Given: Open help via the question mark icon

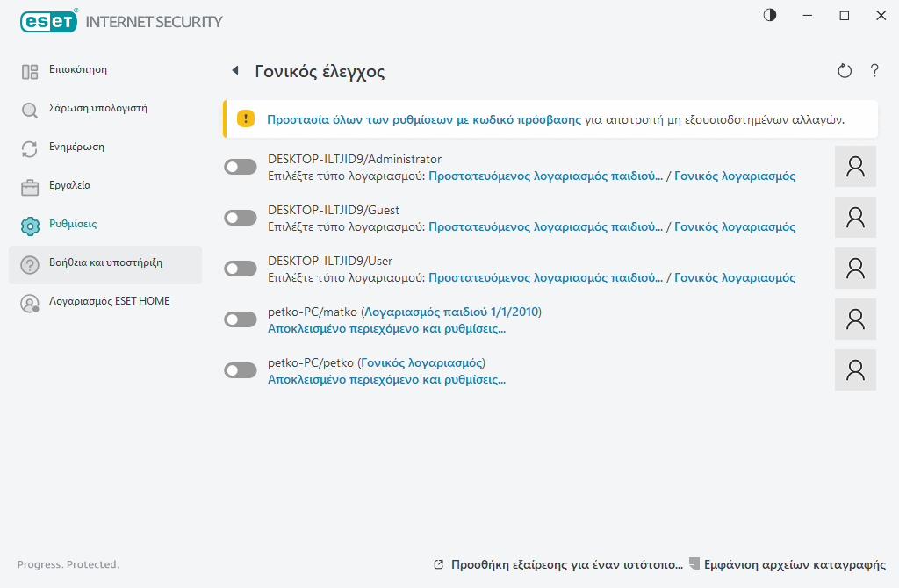Looking at the screenshot, I should point(874,71).
